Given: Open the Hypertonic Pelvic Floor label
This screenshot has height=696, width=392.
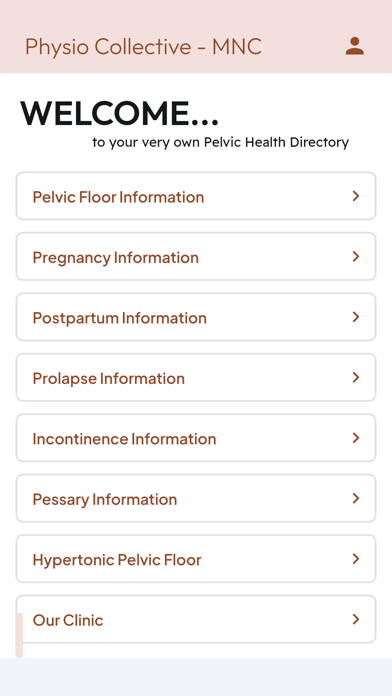Looking at the screenshot, I should (x=117, y=560).
